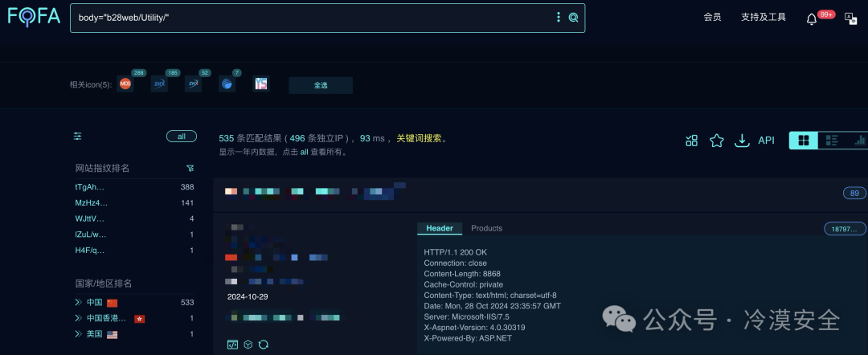Expand the 美国 country entry

tap(79, 334)
